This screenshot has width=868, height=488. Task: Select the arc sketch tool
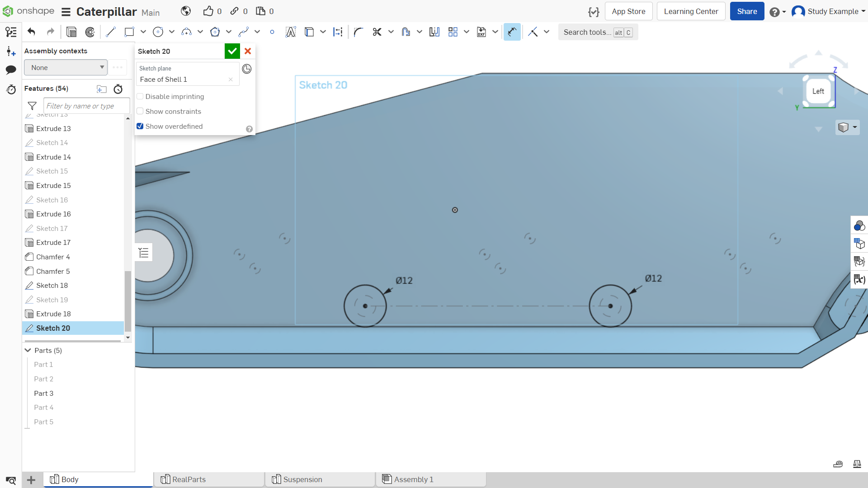(186, 32)
